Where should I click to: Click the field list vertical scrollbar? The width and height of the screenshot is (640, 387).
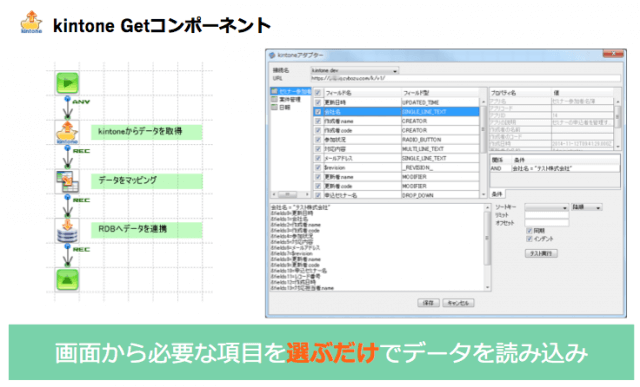point(483,129)
